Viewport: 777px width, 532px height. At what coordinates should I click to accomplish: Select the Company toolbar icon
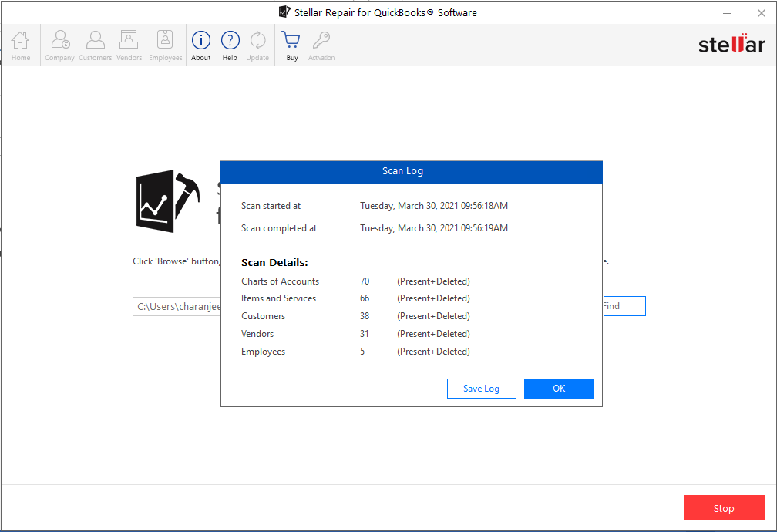point(59,45)
